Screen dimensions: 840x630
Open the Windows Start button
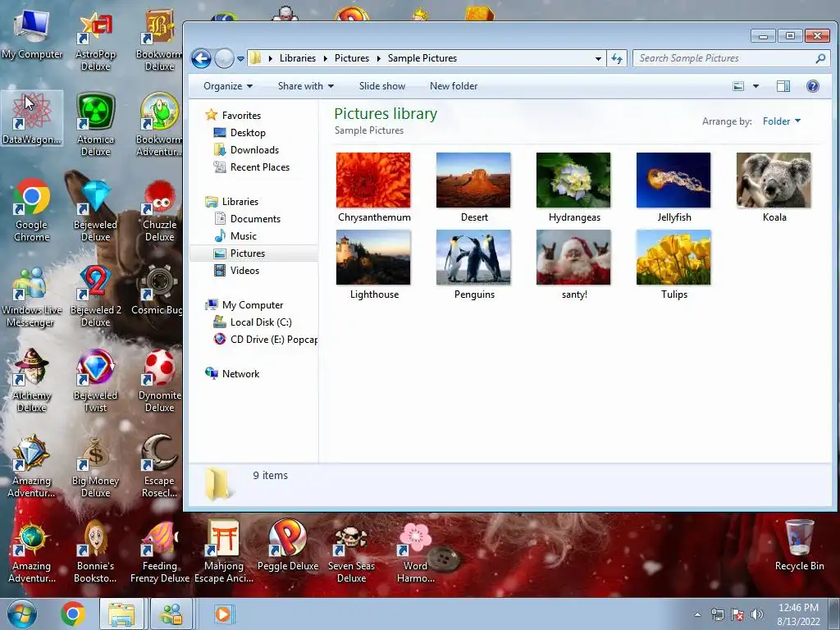[x=22, y=614]
